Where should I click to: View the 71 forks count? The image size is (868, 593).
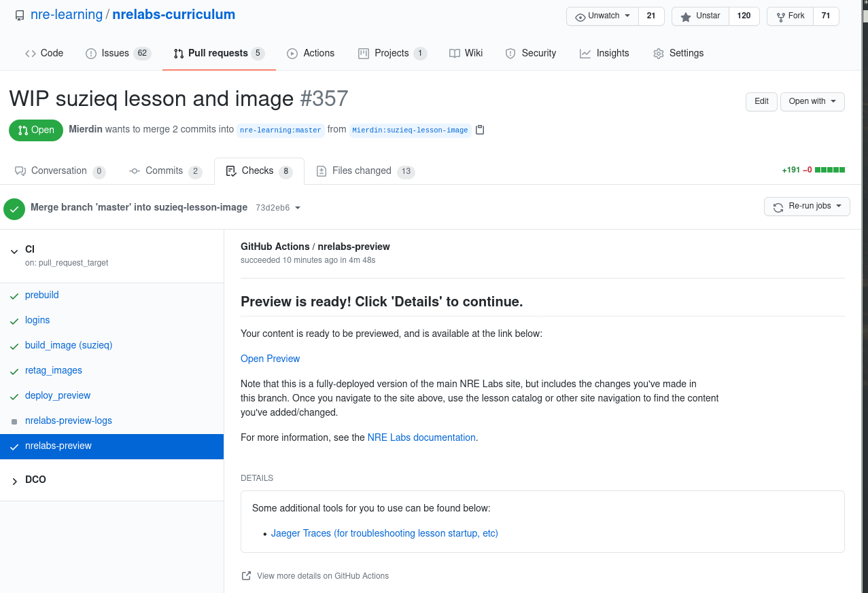click(x=826, y=16)
